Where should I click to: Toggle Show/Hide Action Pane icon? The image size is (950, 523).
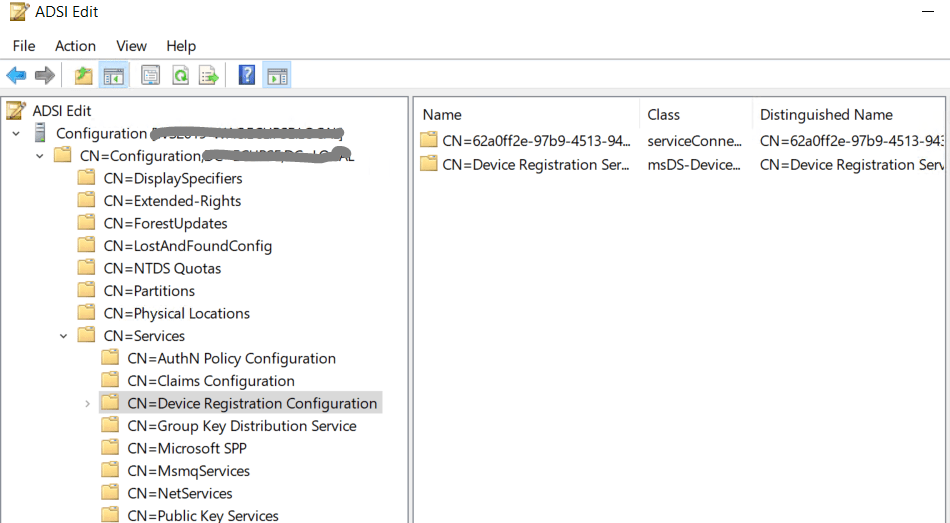click(277, 75)
